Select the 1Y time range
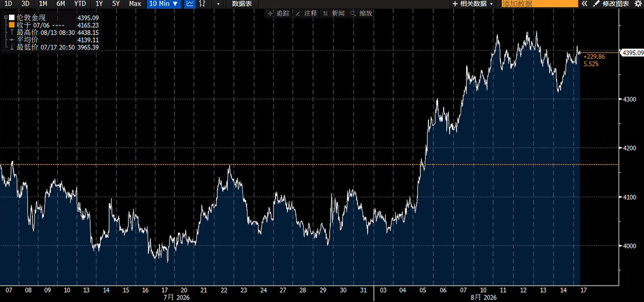 [x=99, y=4]
